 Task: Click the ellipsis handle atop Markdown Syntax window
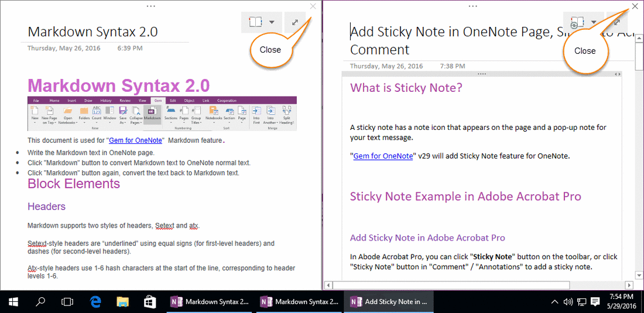pos(151,5)
